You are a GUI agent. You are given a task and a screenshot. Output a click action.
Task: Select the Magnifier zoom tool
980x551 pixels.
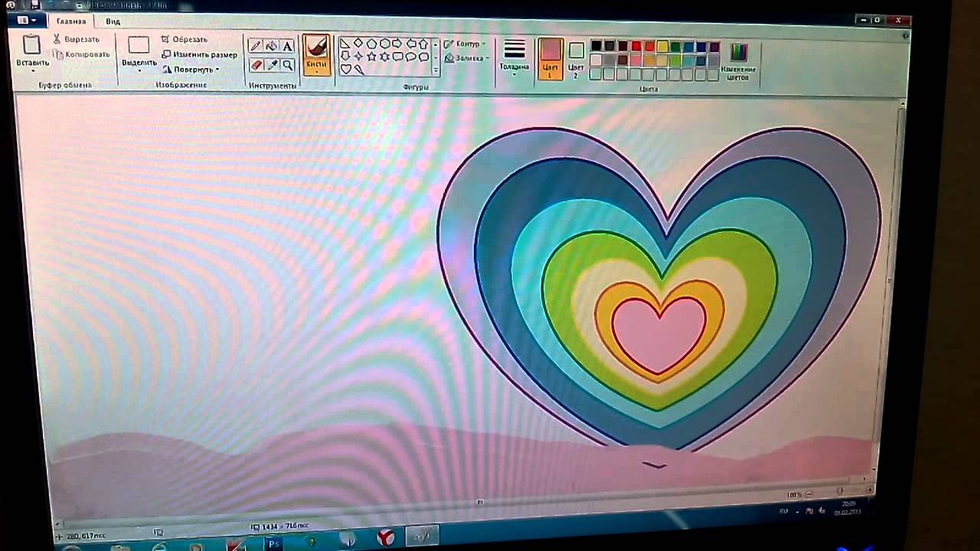click(287, 66)
